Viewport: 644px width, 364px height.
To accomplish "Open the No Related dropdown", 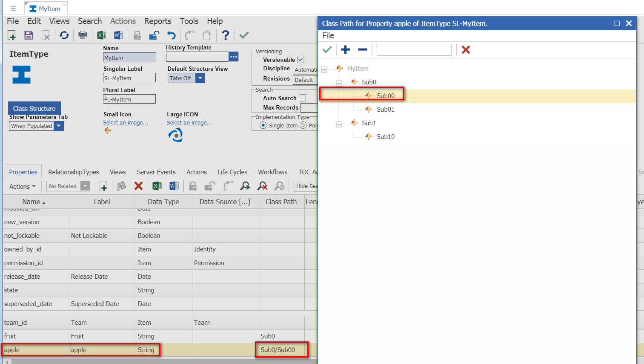I will (x=86, y=186).
